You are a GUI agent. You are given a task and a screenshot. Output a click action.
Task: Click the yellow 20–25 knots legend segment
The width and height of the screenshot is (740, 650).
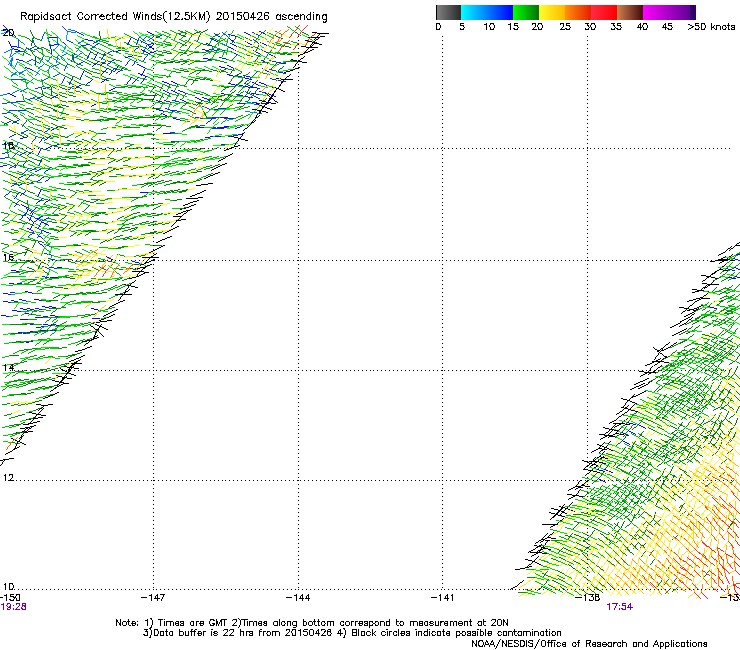[x=552, y=12]
